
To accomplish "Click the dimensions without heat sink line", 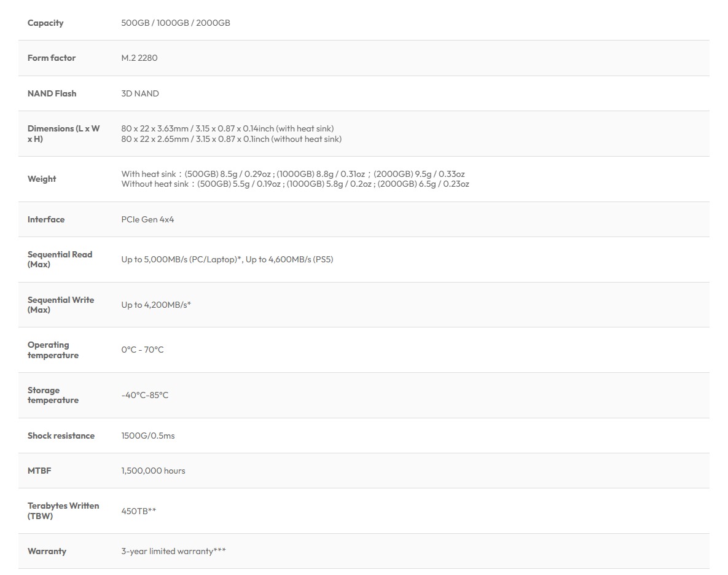I will (x=231, y=139).
